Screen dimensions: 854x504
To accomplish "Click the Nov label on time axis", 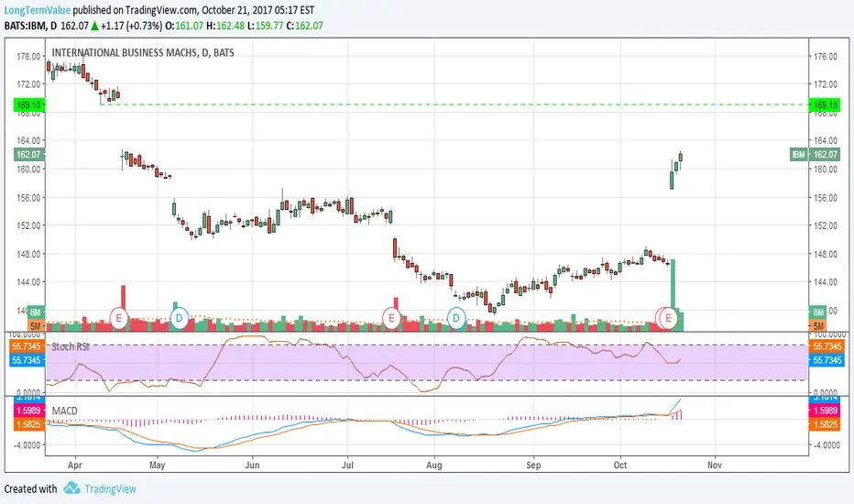I will (715, 465).
